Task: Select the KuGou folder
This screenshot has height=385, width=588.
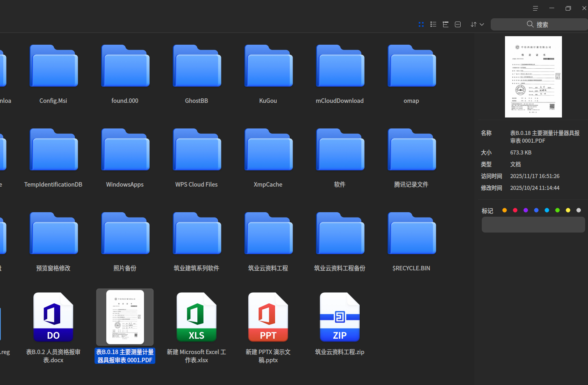Action: 268,66
